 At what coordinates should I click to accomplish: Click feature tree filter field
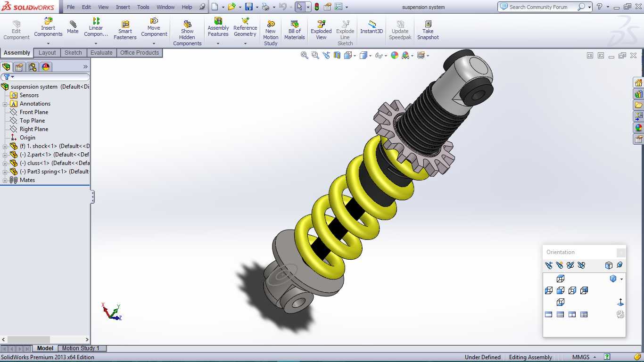pos(45,77)
